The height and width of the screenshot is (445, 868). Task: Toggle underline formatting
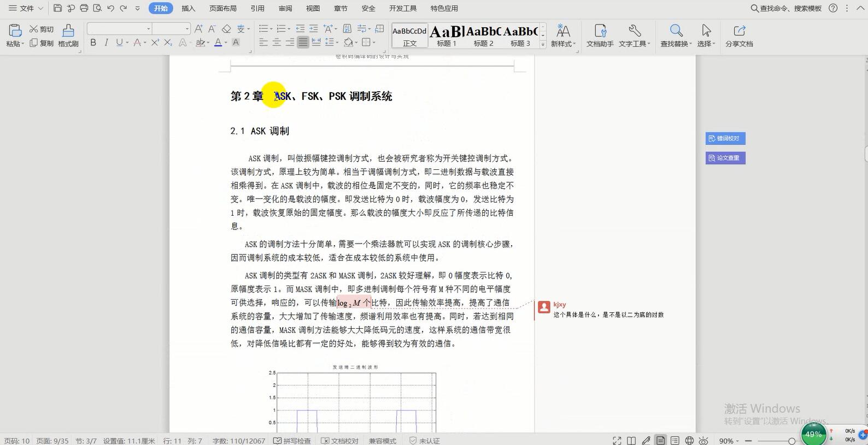point(119,43)
